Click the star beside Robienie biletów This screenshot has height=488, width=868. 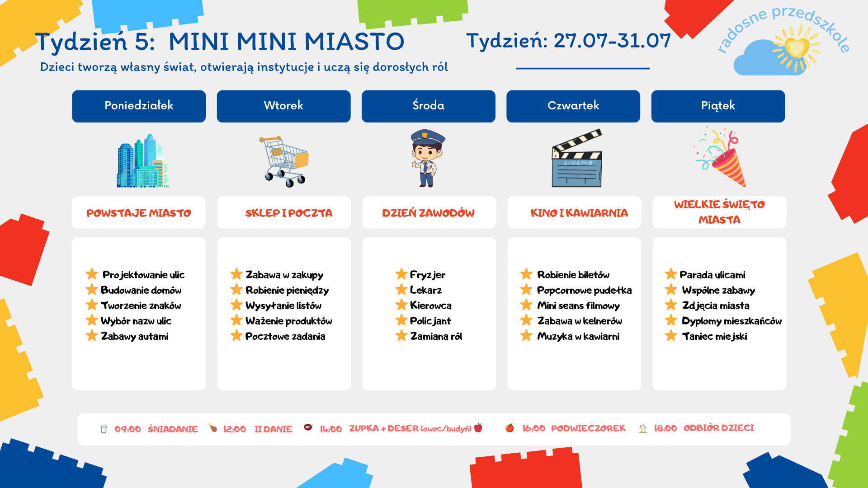pos(526,274)
